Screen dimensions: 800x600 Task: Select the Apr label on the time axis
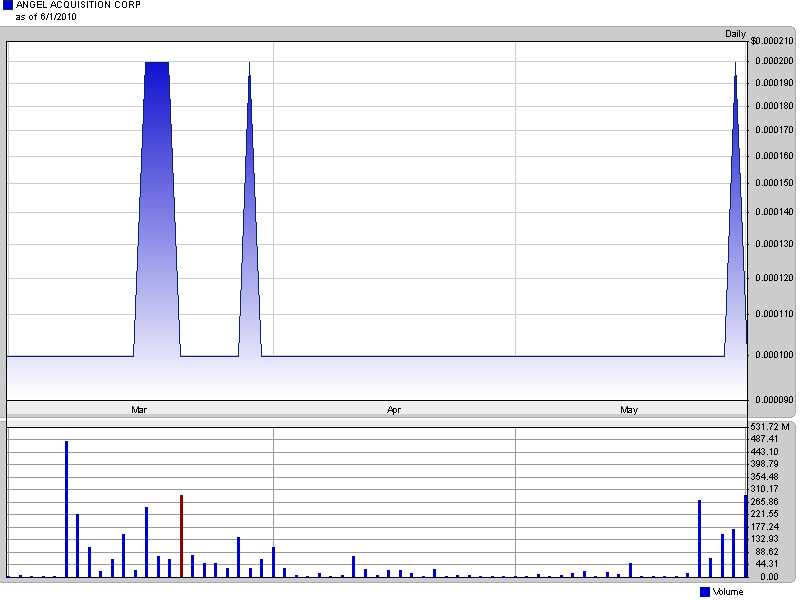click(394, 410)
